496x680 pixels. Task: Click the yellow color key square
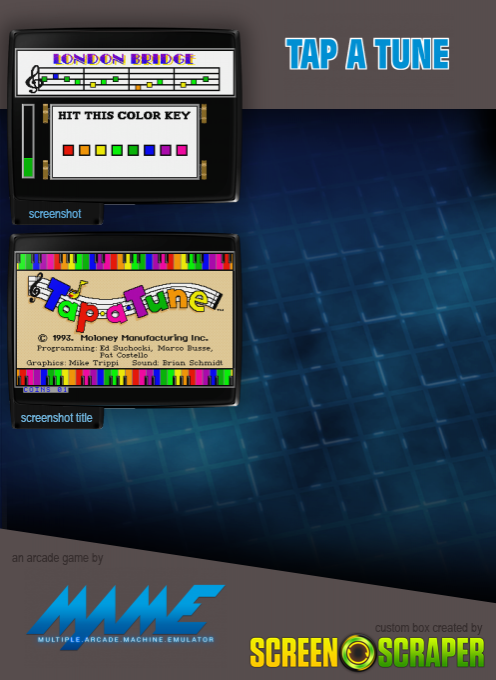(x=101, y=150)
